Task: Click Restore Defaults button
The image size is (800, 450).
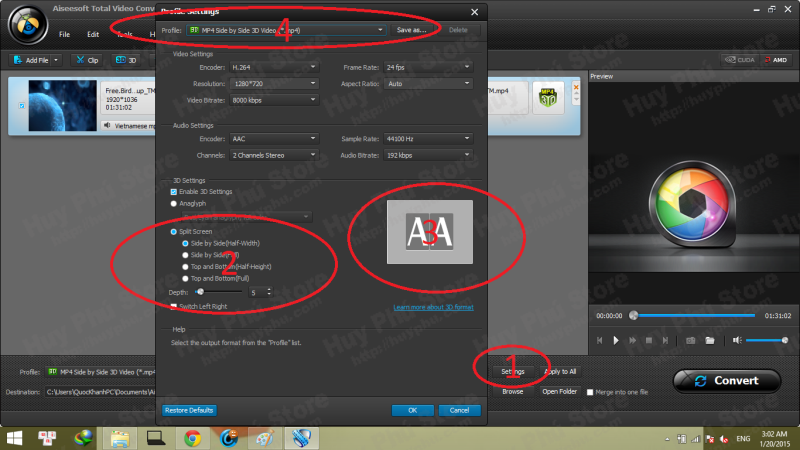Action: point(189,410)
